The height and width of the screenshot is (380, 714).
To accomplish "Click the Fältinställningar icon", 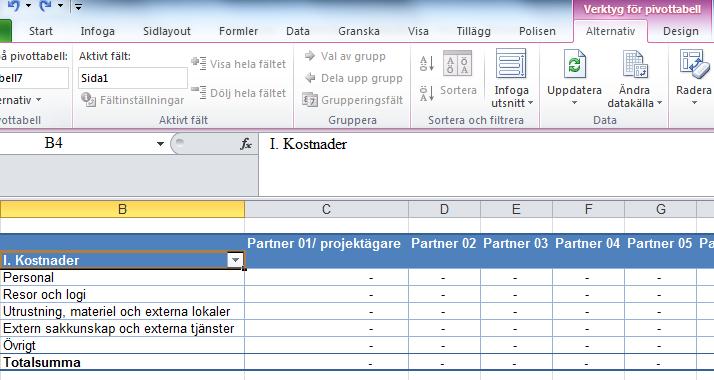I will tap(88, 100).
